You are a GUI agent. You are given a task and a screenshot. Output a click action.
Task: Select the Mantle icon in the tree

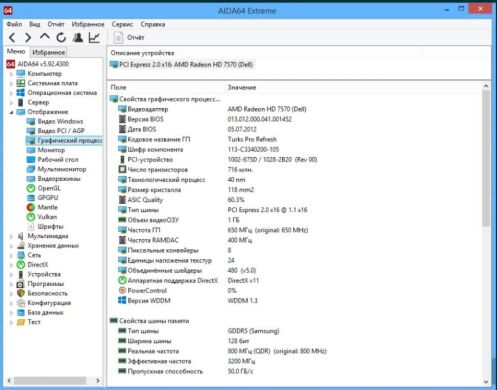(31, 207)
